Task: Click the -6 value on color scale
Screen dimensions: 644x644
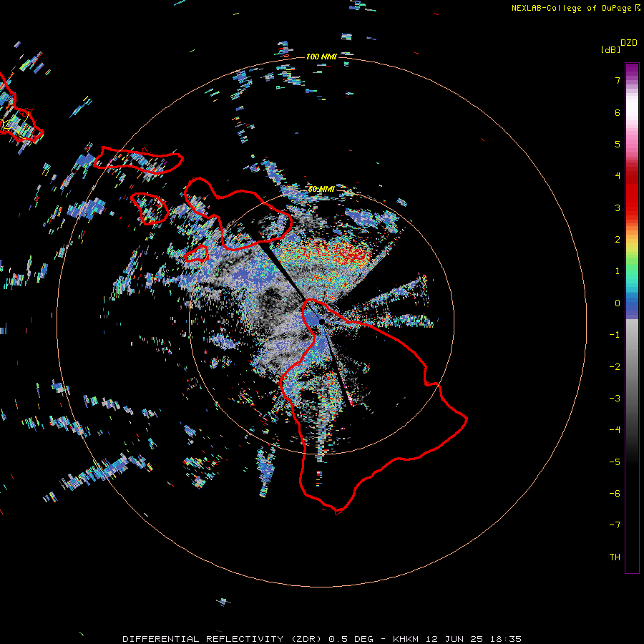Action: point(615,494)
